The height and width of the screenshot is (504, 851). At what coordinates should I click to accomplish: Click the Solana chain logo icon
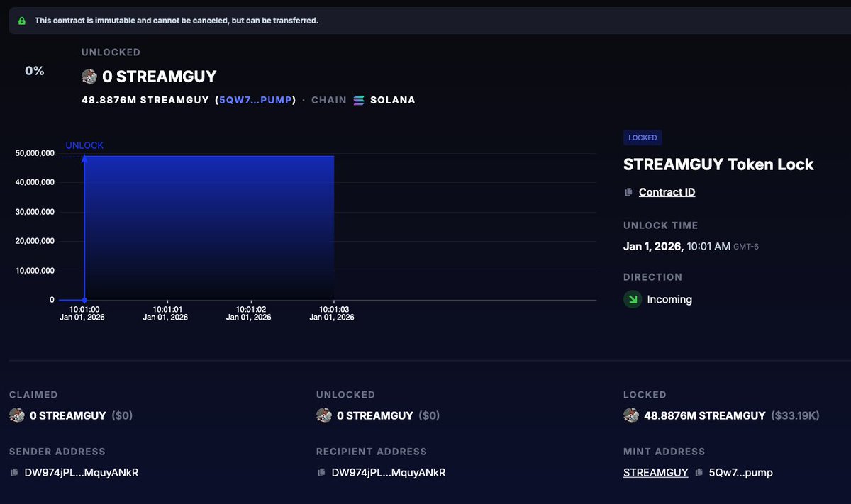pyautogui.click(x=359, y=100)
